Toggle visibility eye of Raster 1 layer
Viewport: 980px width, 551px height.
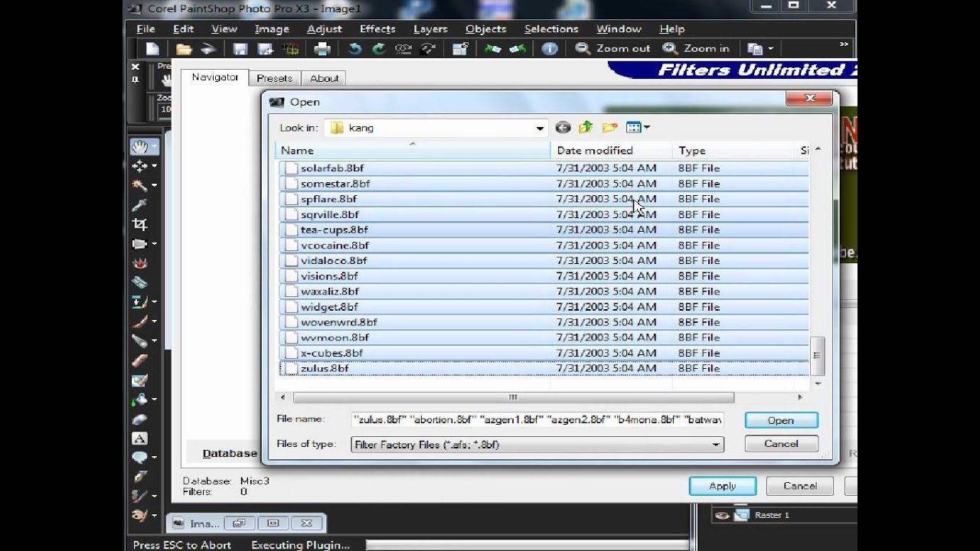point(721,515)
